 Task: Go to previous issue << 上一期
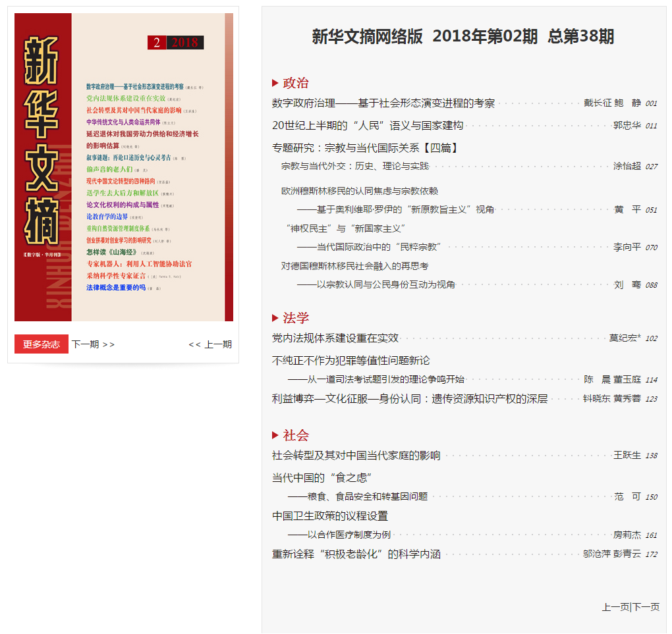tap(210, 344)
